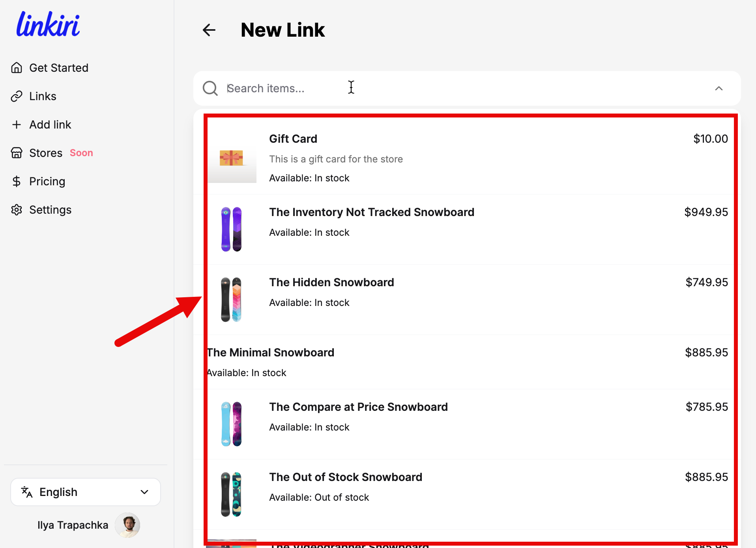Open Settings via the gear icon
The height and width of the screenshot is (548, 756).
pos(17,209)
